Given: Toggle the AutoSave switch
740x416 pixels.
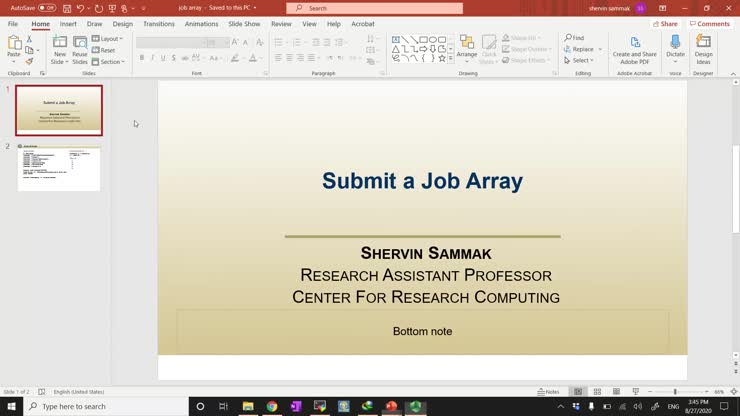Looking at the screenshot, I should click(x=46, y=8).
